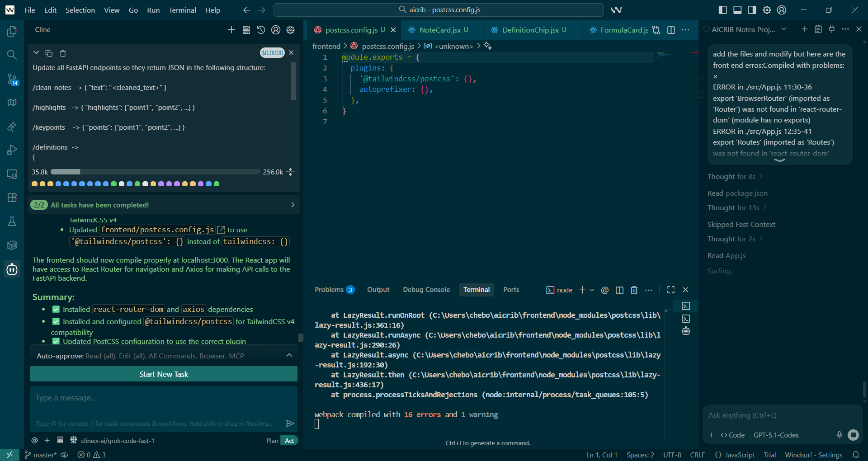This screenshot has height=461, width=868.
Task: Delete the current Cline task
Action: coord(63,53)
